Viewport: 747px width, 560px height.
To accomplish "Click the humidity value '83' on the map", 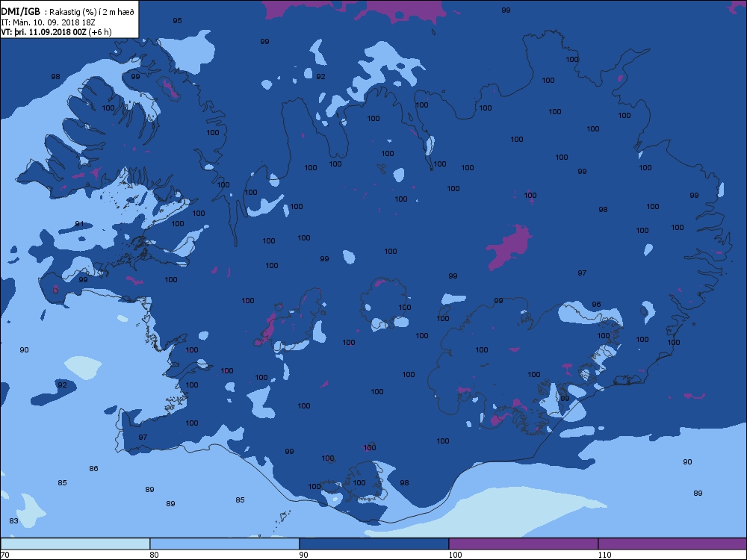I will point(13,521).
